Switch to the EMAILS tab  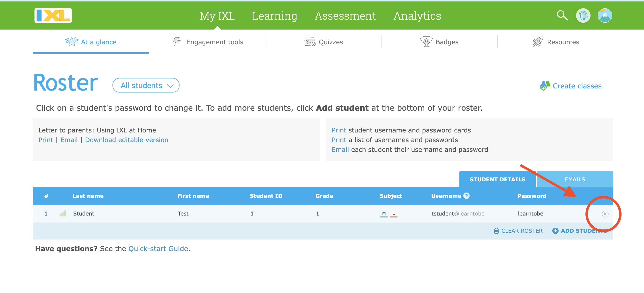575,179
